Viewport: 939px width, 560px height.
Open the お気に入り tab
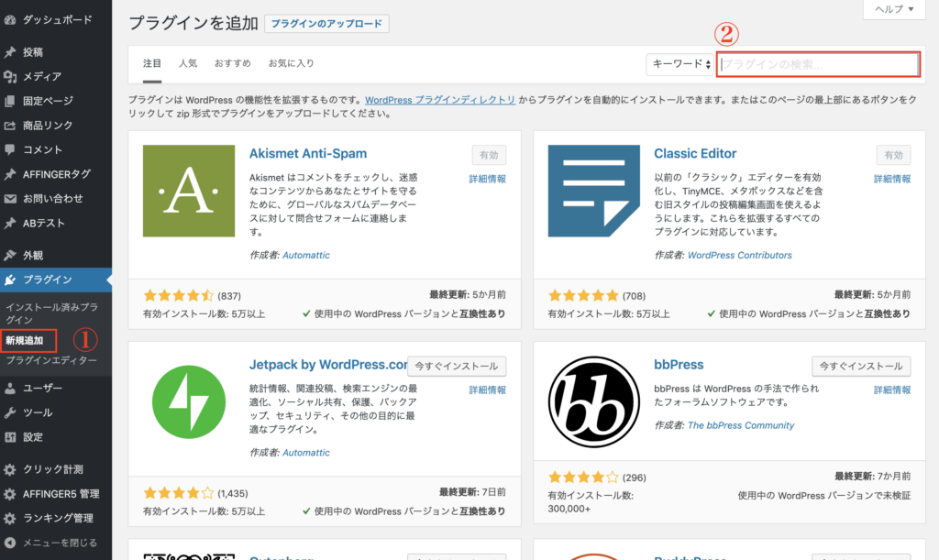click(x=291, y=64)
